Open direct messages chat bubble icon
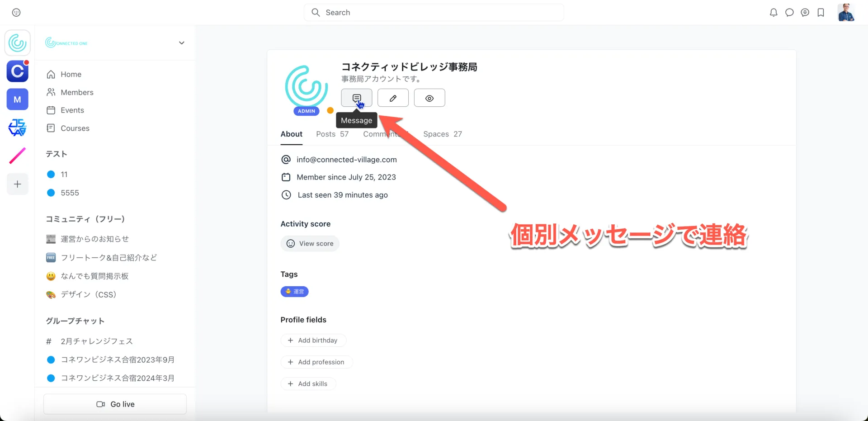 click(789, 13)
